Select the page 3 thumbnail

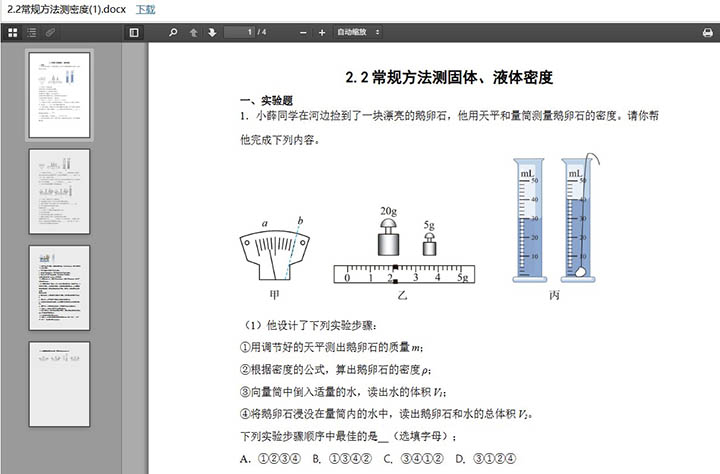(x=60, y=288)
